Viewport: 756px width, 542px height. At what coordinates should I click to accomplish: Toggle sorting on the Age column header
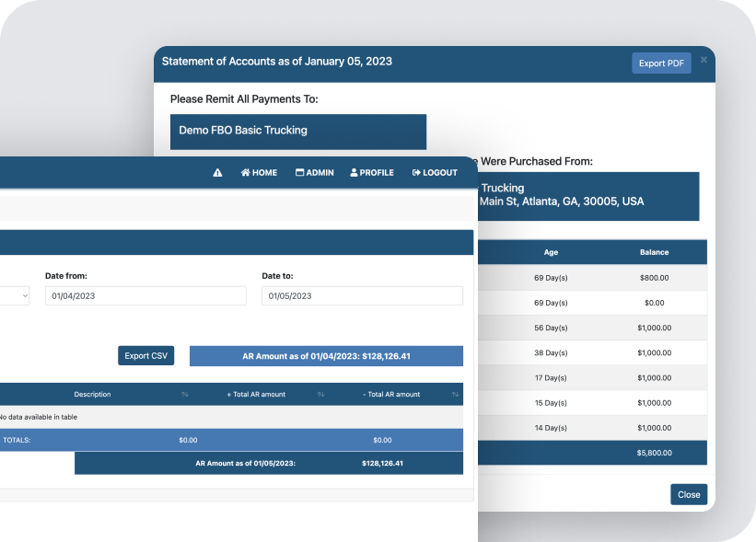click(x=553, y=251)
